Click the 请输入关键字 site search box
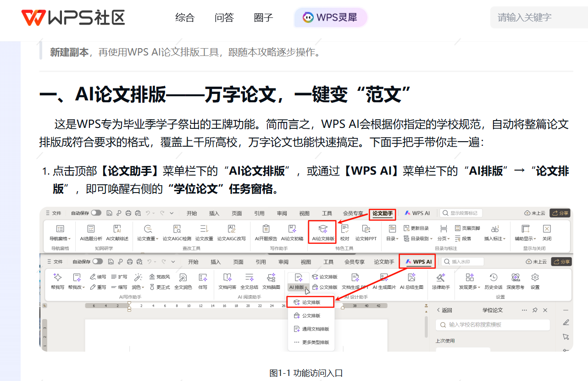This screenshot has height=381, width=588. [x=539, y=17]
